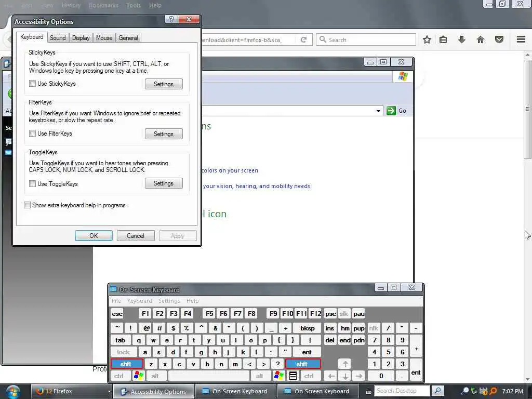Click the green Go arrow button
This screenshot has height=399, width=532.
[391, 111]
